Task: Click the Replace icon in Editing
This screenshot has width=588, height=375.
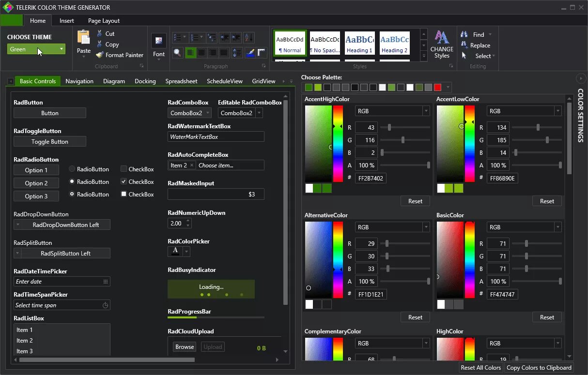Action: coord(464,45)
